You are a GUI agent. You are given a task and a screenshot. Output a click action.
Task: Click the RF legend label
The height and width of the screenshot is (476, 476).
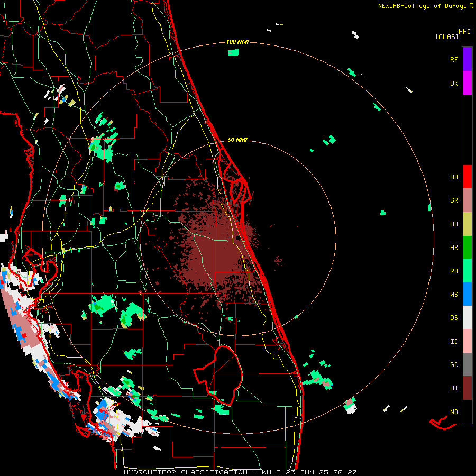coord(454,59)
